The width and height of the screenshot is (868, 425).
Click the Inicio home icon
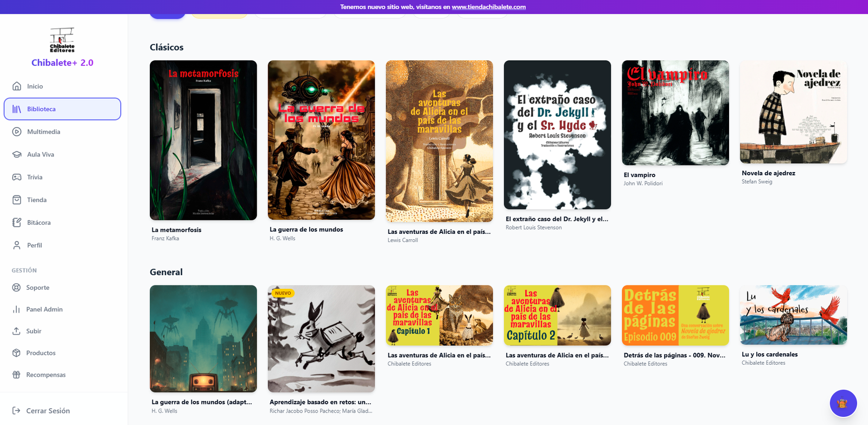coord(17,86)
